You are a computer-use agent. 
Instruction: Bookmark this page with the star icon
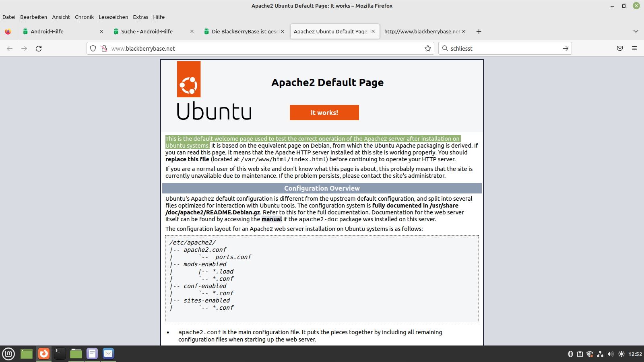[x=427, y=49]
